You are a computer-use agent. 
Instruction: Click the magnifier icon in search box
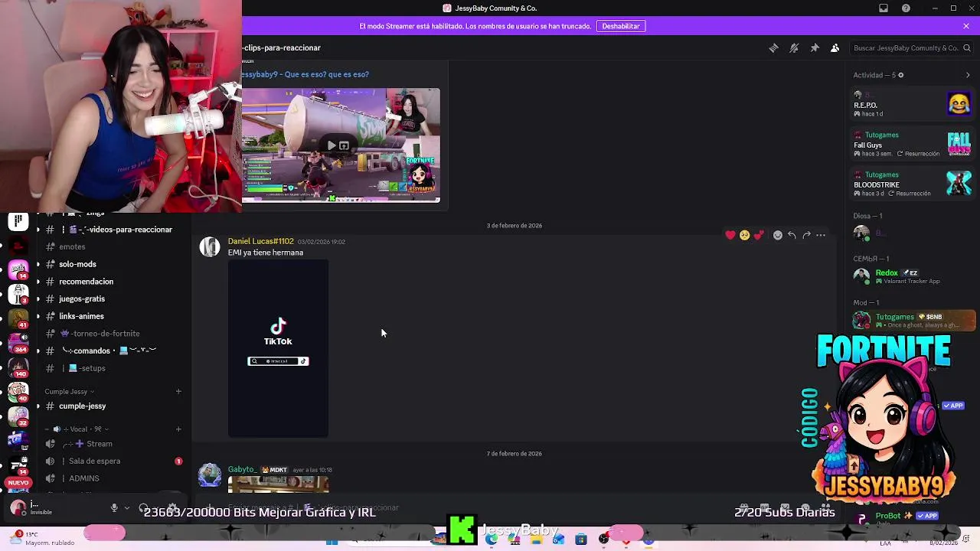click(966, 47)
